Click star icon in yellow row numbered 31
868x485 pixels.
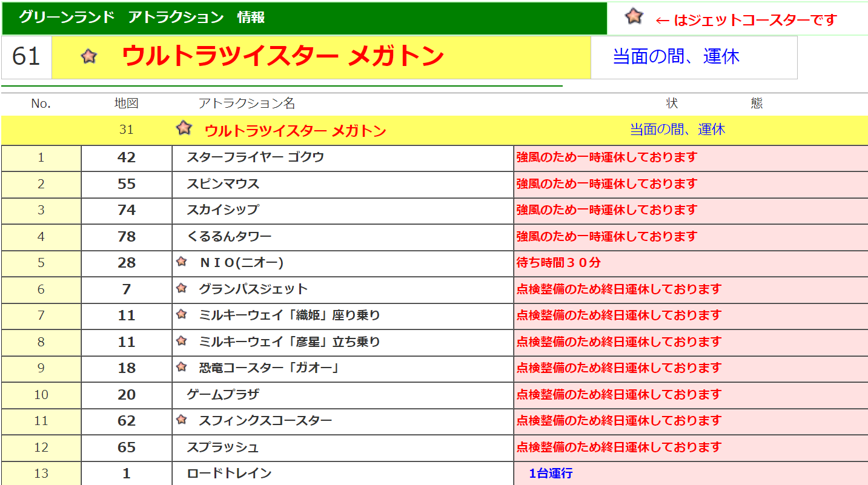tap(184, 128)
